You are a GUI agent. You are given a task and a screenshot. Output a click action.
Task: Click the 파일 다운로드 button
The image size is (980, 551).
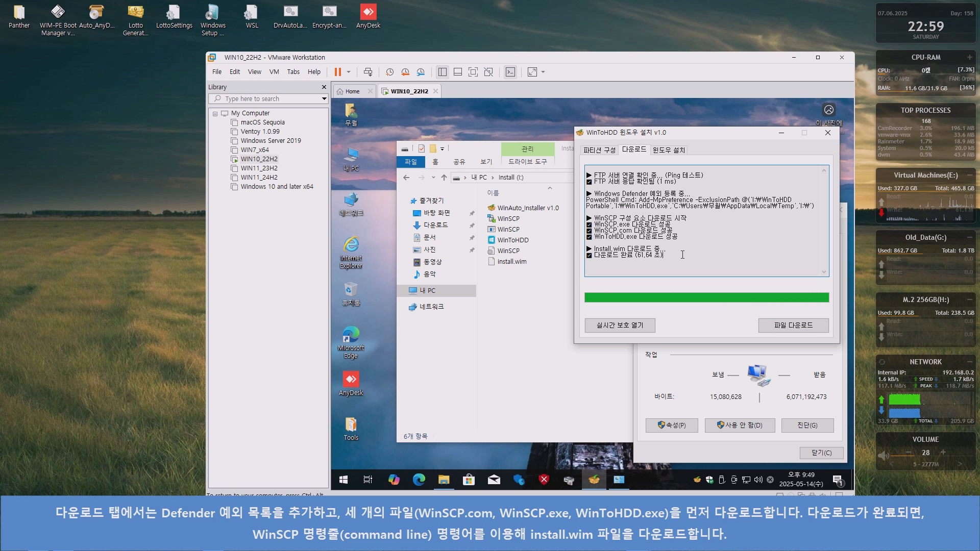point(793,325)
